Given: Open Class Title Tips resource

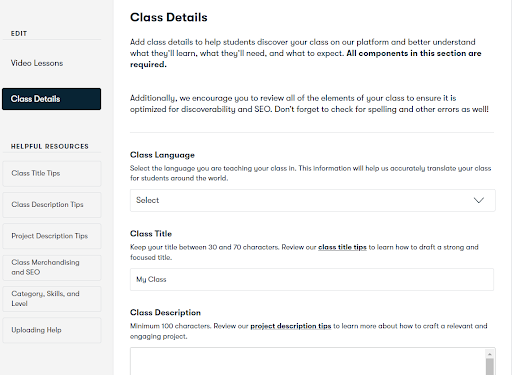Looking at the screenshot, I should tap(52, 173).
